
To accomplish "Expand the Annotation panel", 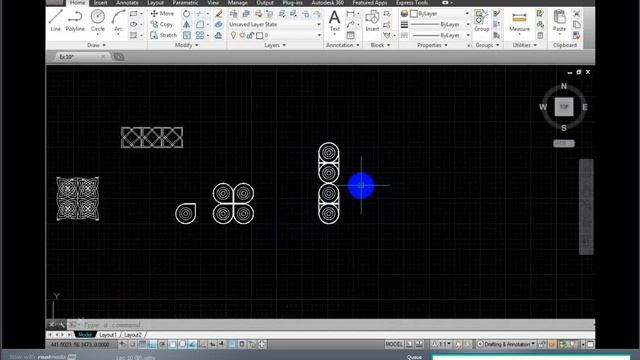I will pyautogui.click(x=343, y=45).
